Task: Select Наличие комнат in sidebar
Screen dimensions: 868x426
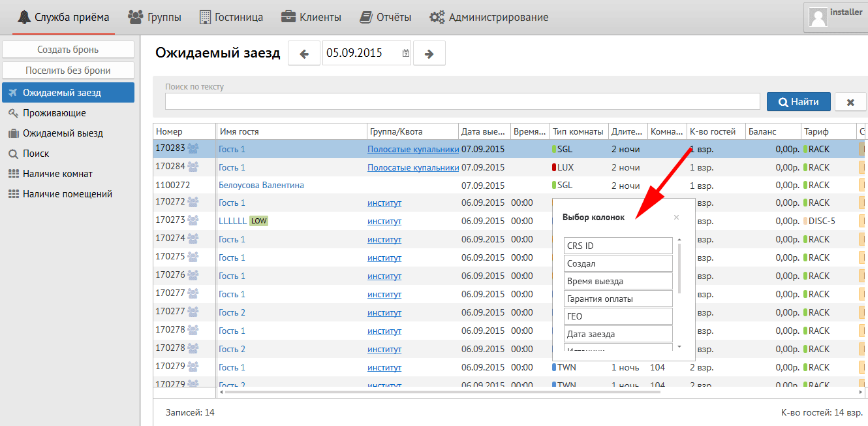Action: (57, 174)
